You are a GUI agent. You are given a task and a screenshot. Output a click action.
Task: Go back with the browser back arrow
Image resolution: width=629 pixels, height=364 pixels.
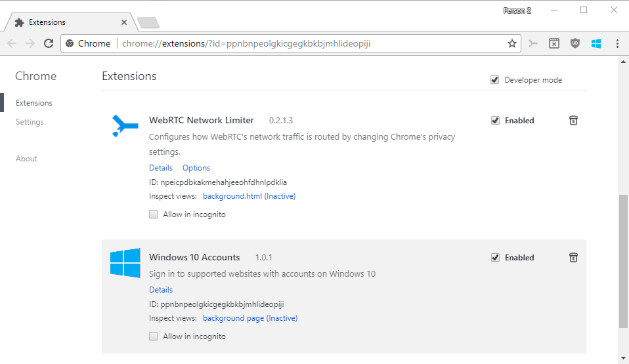click(x=12, y=43)
